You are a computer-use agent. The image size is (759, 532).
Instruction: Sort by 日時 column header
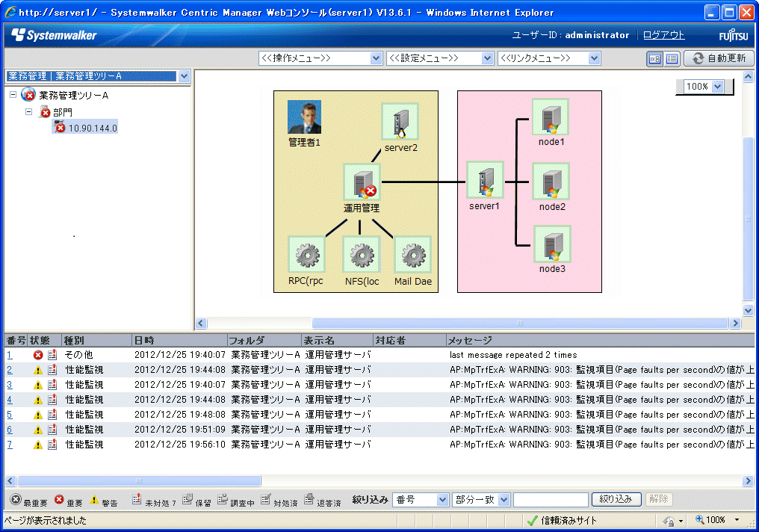[179, 340]
